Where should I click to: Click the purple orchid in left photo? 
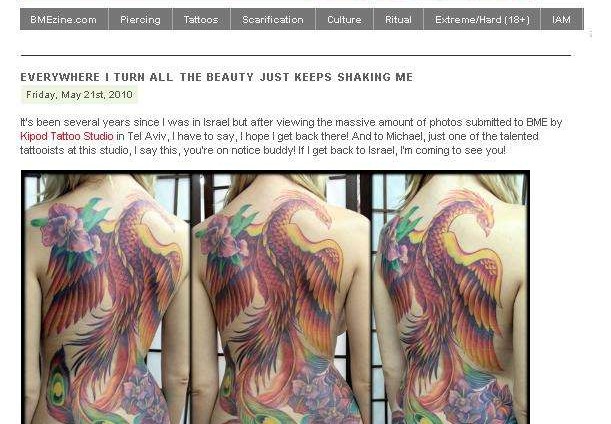66,230
